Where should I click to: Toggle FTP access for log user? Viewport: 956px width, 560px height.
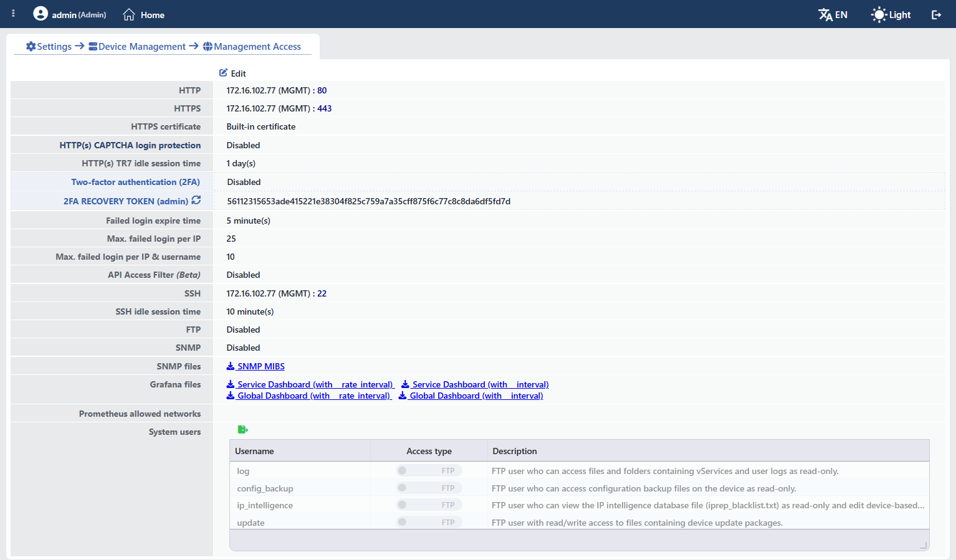[429, 470]
